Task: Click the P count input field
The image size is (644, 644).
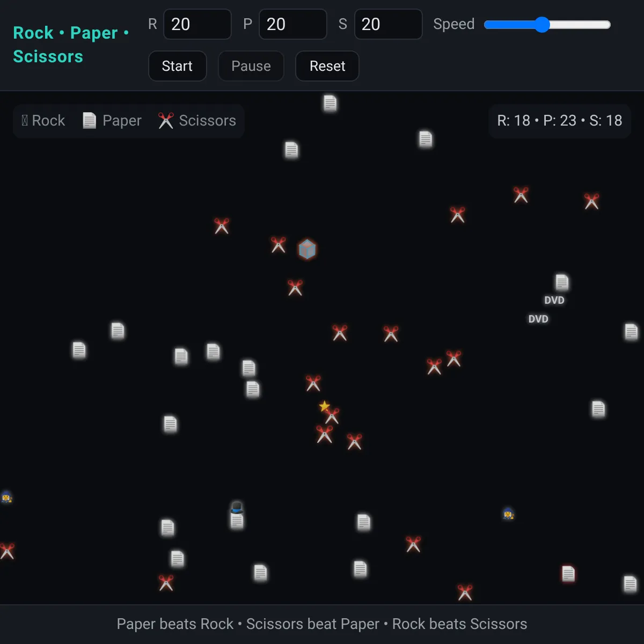Action: tap(292, 24)
